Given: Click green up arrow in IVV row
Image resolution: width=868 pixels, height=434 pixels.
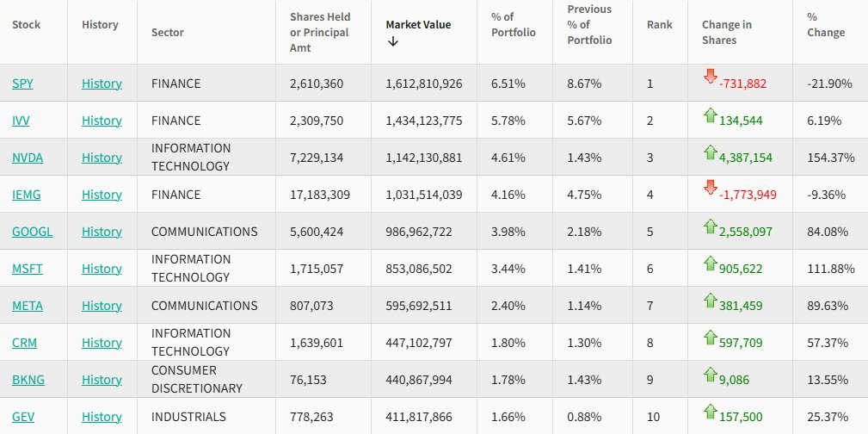Looking at the screenshot, I should click(x=711, y=115).
